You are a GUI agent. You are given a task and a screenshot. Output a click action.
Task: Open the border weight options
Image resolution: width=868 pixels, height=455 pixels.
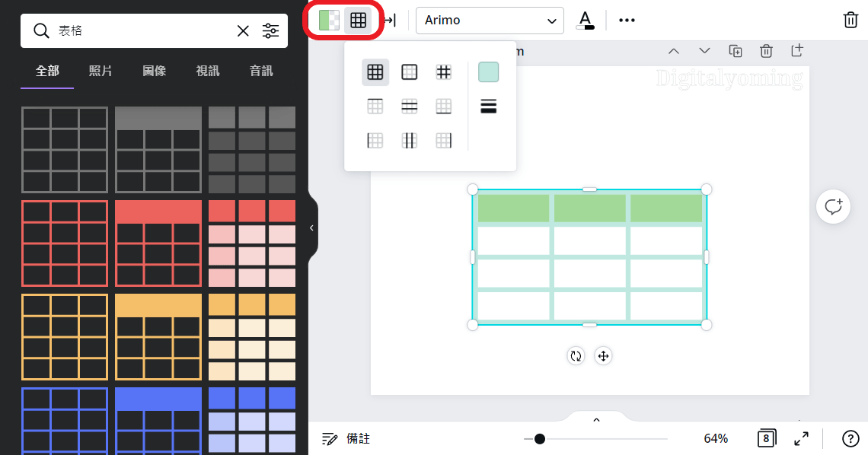488,106
